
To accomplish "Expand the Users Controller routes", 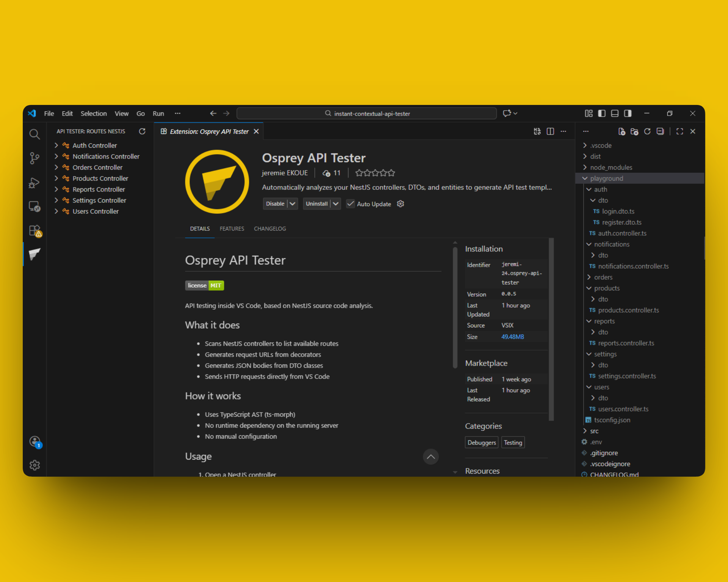I will tap(56, 211).
